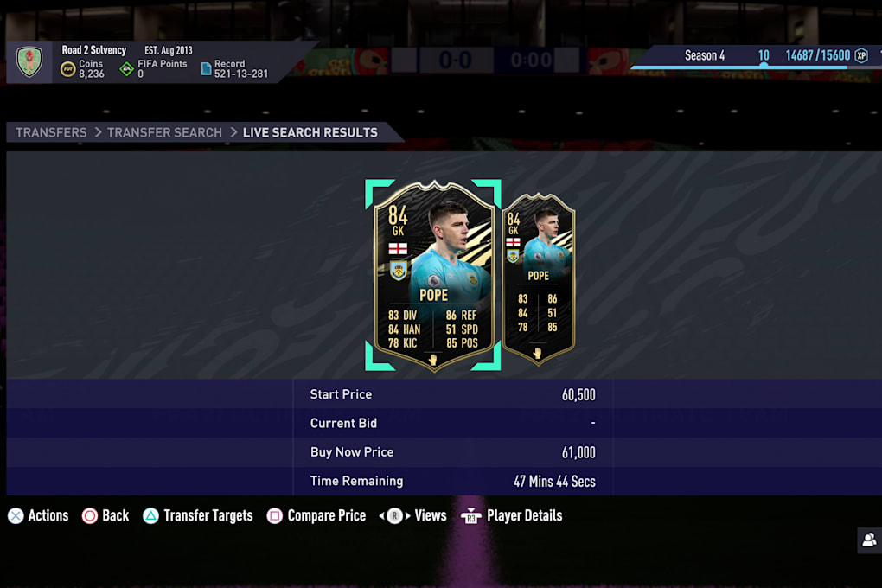
Task: Click the green FIFA Points icon
Action: pos(127,70)
